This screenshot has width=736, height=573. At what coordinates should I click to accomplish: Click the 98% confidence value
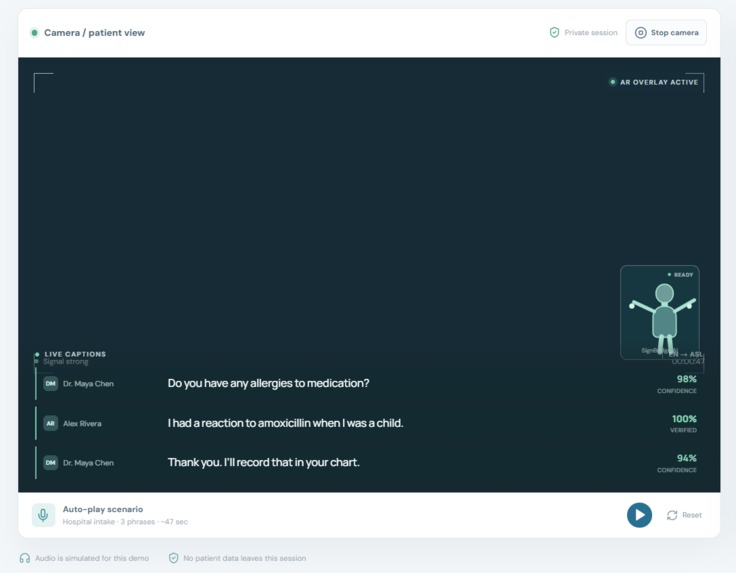click(x=687, y=379)
